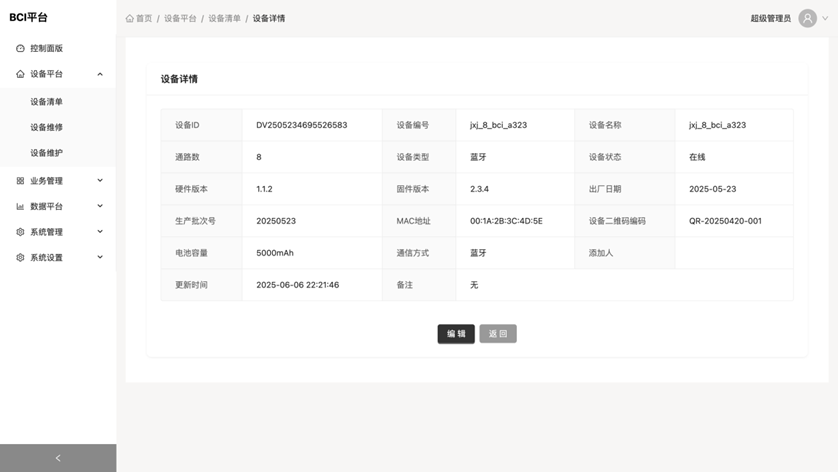This screenshot has height=472, width=838.
Task: Click the 数据平台 chart icon
Action: [x=20, y=206]
